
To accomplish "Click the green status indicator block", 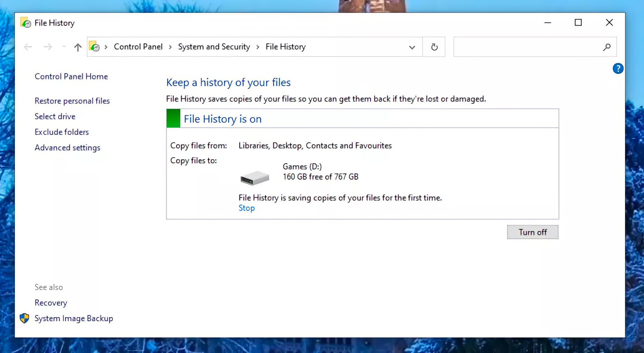I will 173,118.
